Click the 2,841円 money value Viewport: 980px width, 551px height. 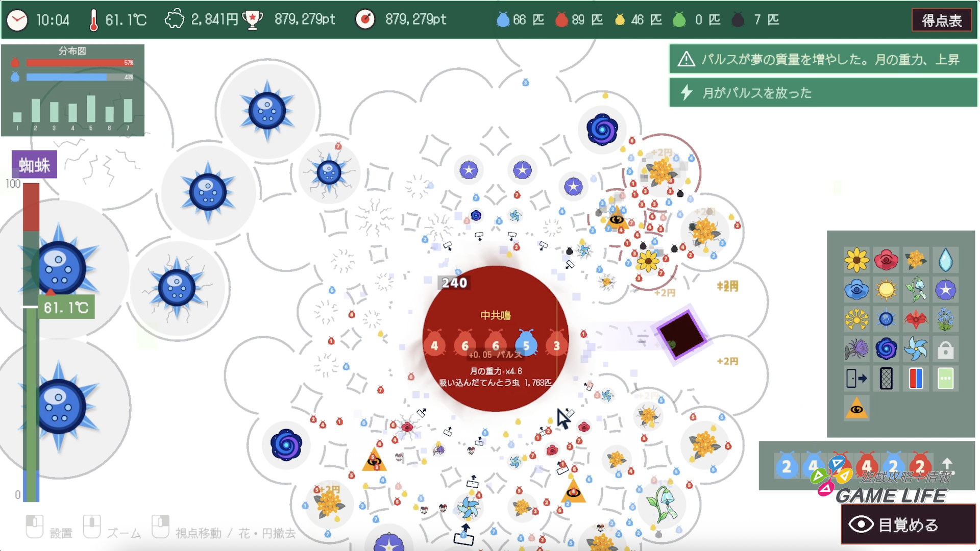tap(214, 19)
